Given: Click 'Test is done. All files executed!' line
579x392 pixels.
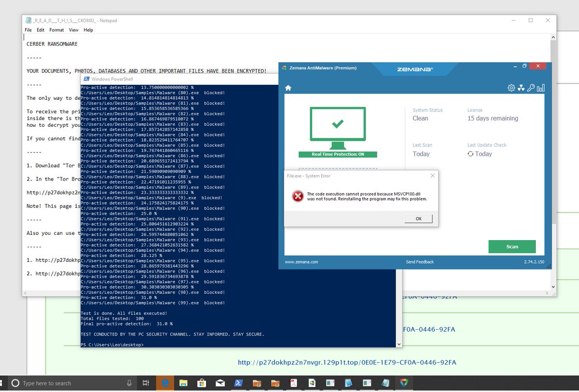Looking at the screenshot, I should point(124,313).
